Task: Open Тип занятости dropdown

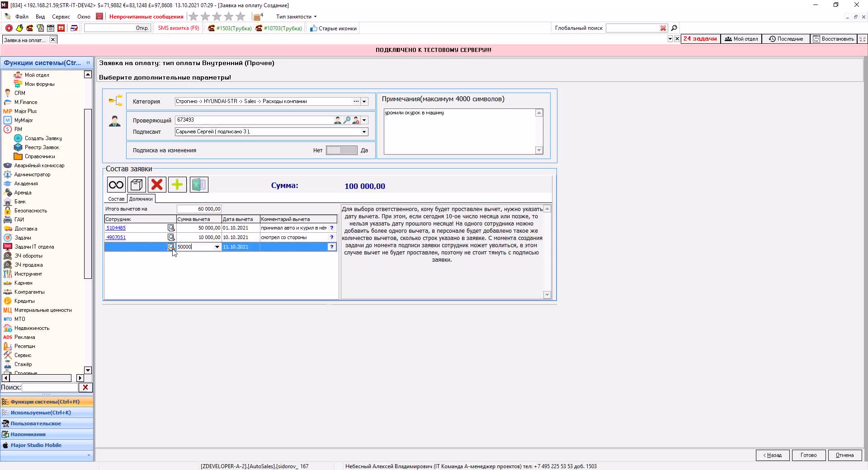Action: [x=296, y=17]
